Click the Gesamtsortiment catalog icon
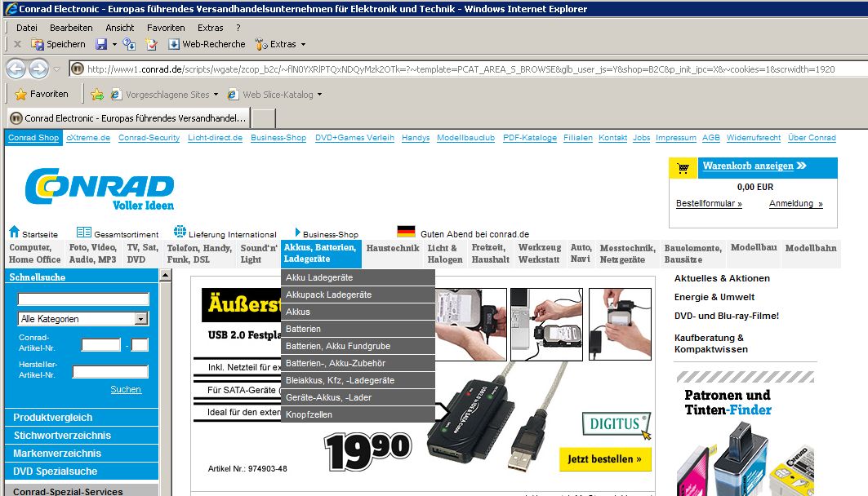 (83, 232)
